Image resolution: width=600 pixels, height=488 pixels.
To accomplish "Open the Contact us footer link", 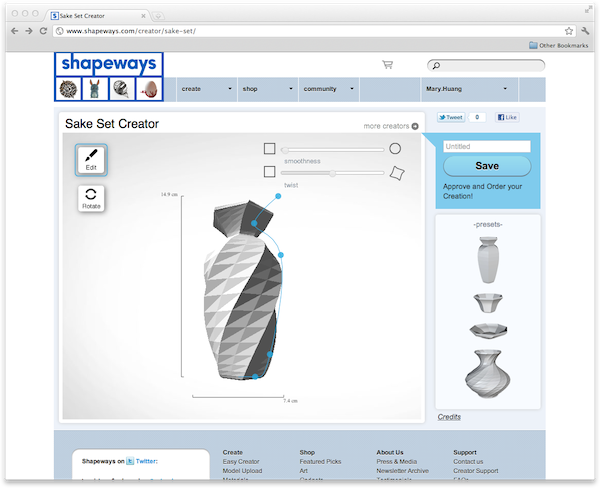I will tap(468, 462).
